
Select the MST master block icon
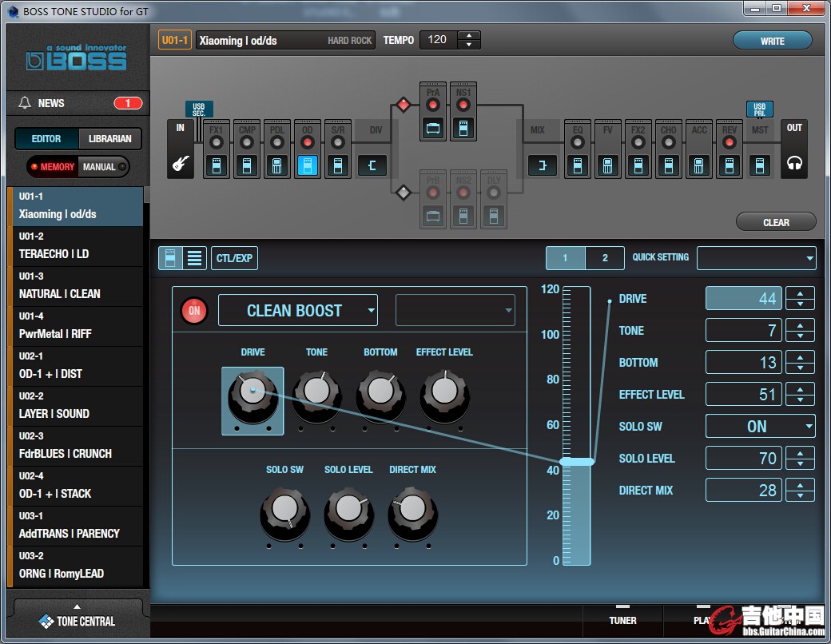click(759, 165)
